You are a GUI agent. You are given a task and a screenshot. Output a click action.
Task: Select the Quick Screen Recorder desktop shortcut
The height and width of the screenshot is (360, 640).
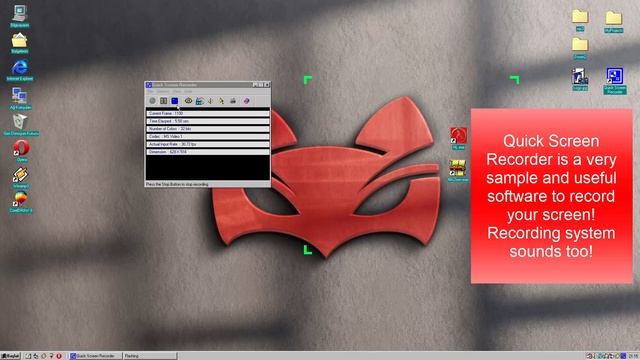[614, 81]
